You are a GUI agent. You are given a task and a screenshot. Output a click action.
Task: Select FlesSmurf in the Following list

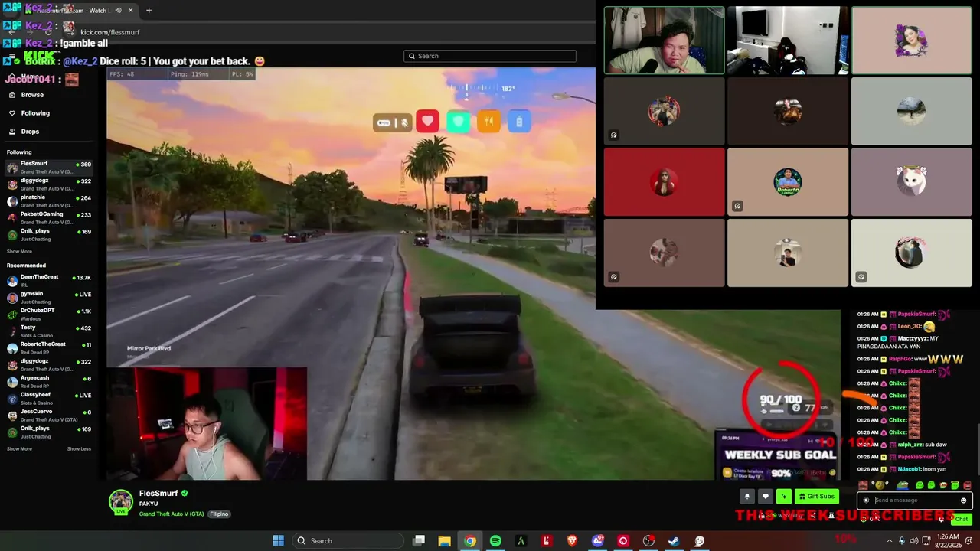click(x=49, y=167)
